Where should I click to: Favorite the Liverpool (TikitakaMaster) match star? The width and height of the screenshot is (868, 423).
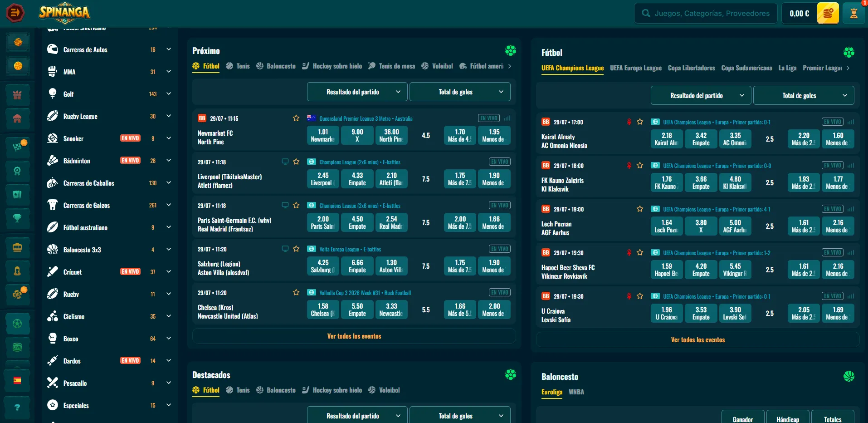coord(296,162)
